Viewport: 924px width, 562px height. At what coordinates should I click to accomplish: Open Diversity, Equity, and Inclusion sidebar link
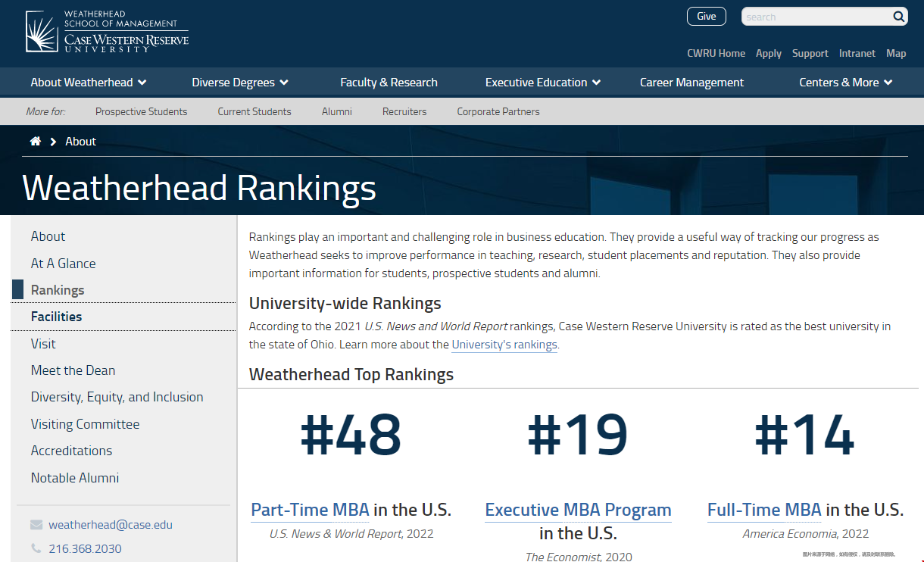(x=117, y=397)
